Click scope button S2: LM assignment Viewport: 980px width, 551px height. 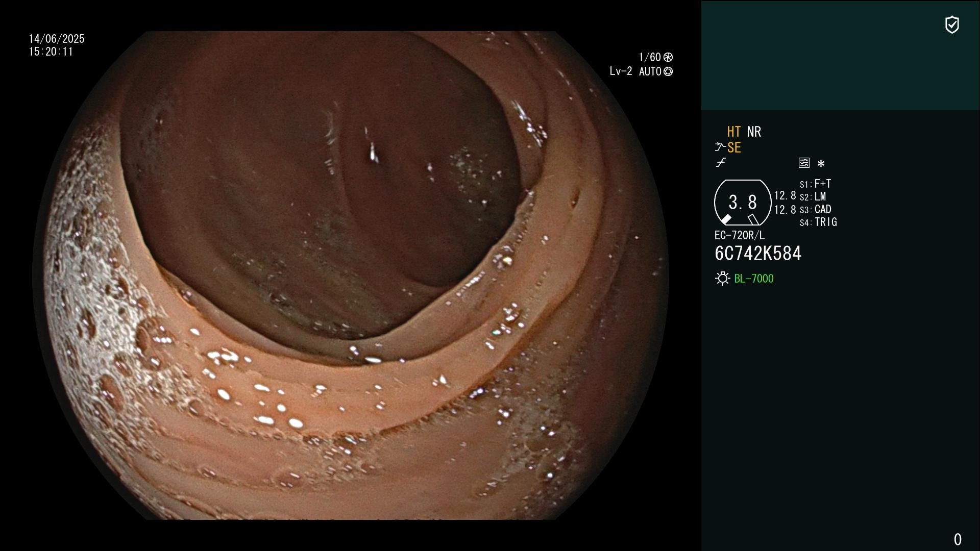813,196
